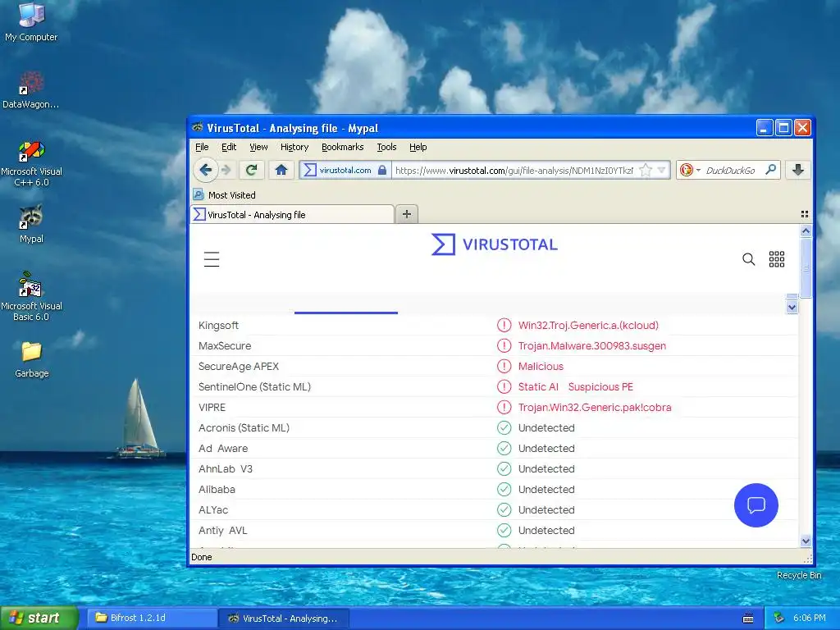Click the Recycle Bin label on desktop
840x630 pixels.
coord(799,575)
